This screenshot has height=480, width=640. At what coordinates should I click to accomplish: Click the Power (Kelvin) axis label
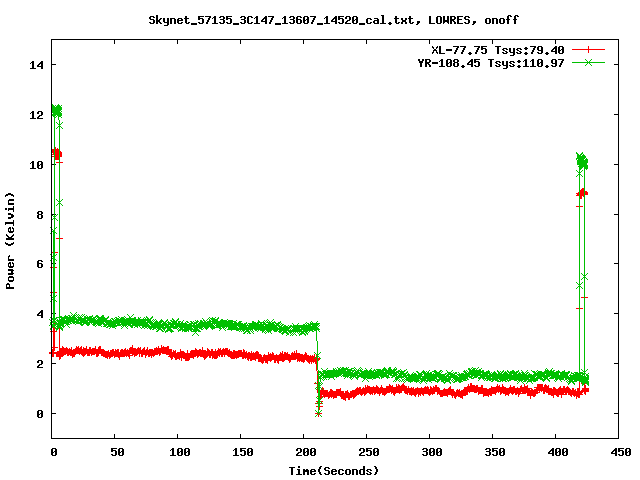(x=10, y=241)
